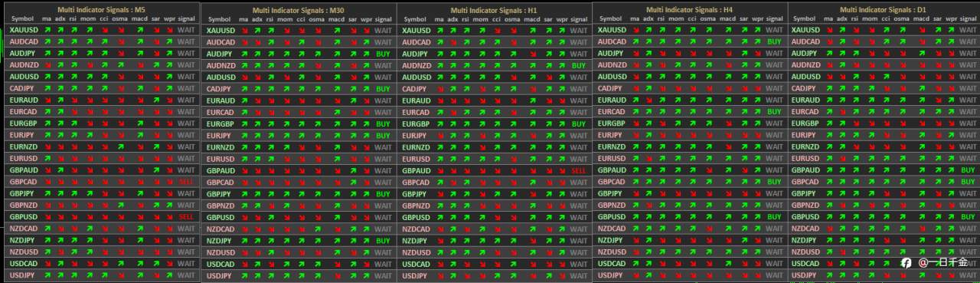Viewport: 980px width, 283px height.
Task: Click the WAIT signal for XAUUSD in M5 panel
Action: (x=186, y=30)
